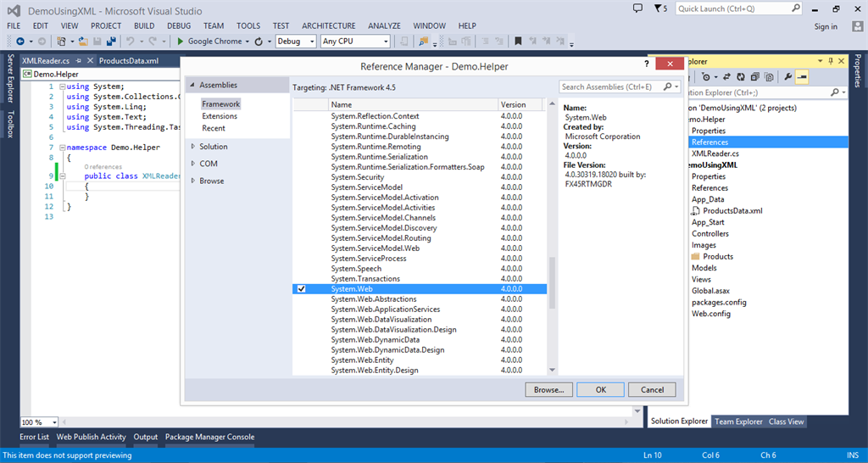This screenshot has width=868, height=463.
Task: Click the Search Assemblies input field
Action: coord(610,87)
